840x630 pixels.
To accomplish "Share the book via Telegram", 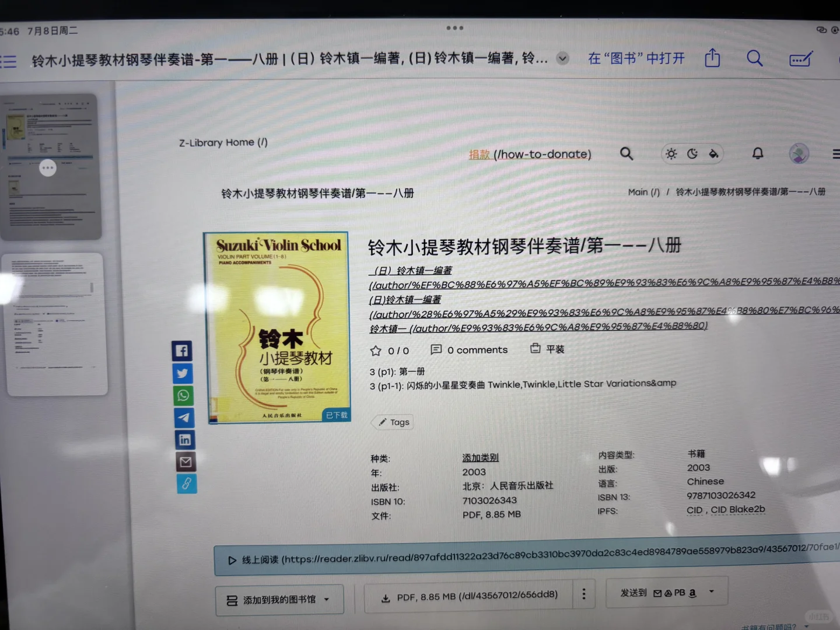I will point(184,418).
